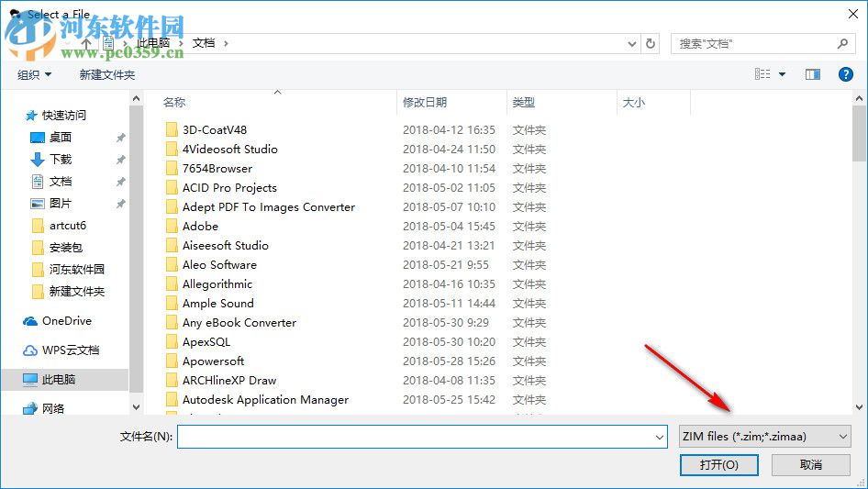The width and height of the screenshot is (868, 489).
Task: Click the 取消 button
Action: pyautogui.click(x=811, y=464)
